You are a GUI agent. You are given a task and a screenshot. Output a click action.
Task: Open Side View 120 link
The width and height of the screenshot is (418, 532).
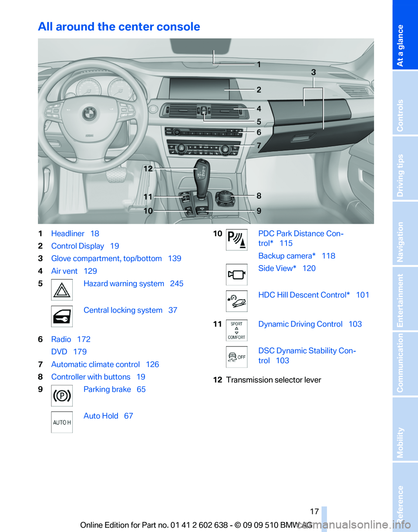[x=287, y=269]
